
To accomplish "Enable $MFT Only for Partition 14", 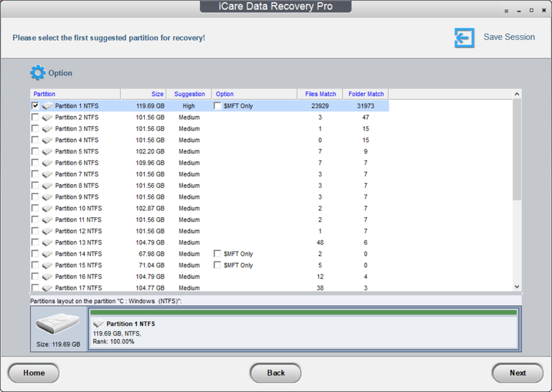I will [x=217, y=254].
